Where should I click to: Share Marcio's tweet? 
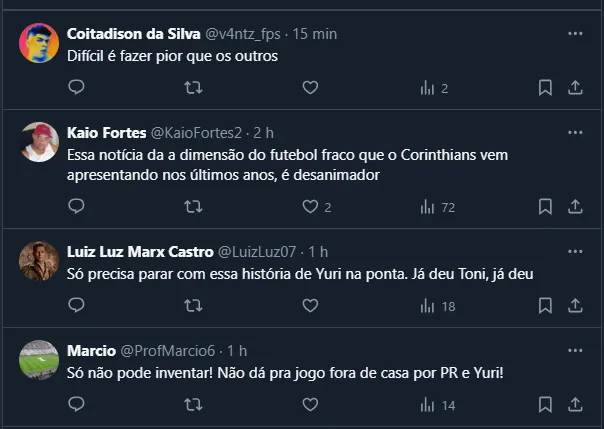click(575, 405)
